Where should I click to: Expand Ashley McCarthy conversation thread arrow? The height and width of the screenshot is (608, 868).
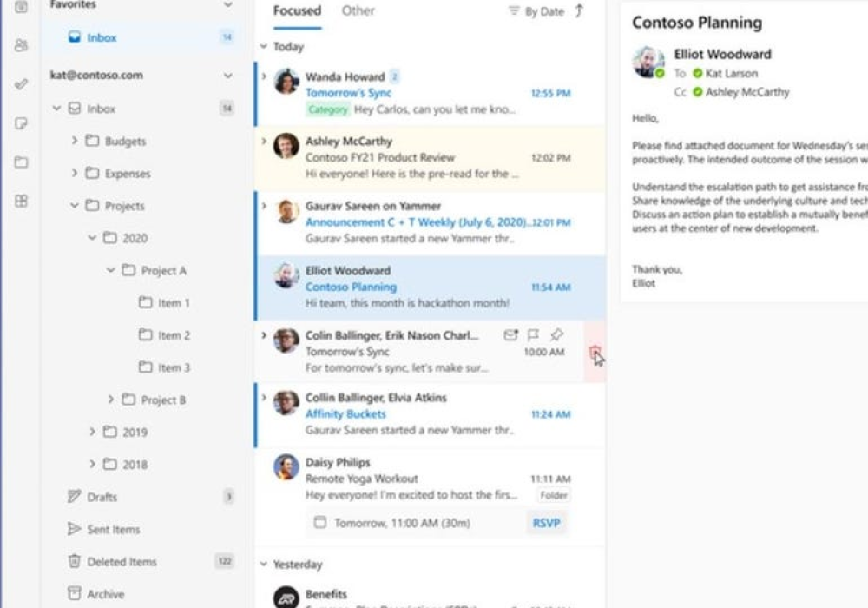(264, 141)
